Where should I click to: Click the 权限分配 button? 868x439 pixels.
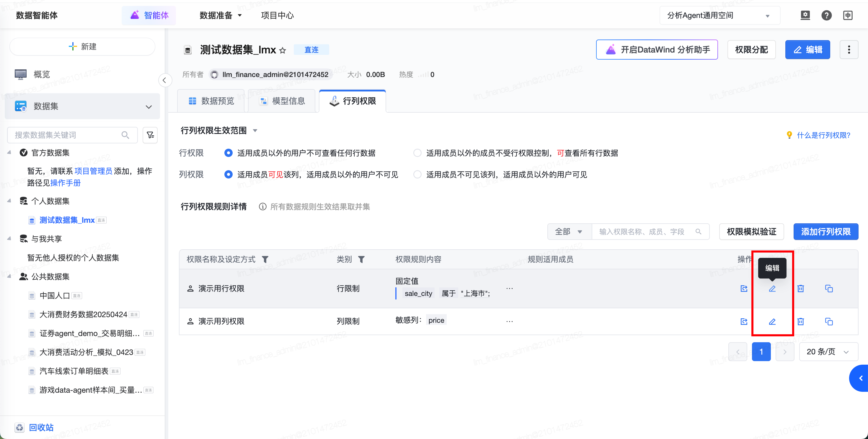click(x=751, y=50)
